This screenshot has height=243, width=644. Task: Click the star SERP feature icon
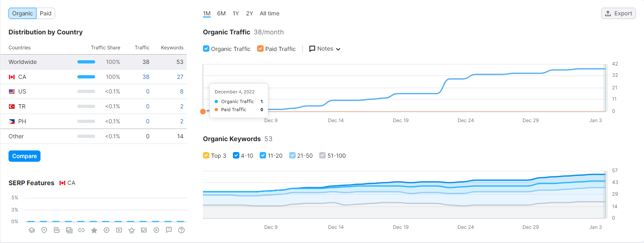click(x=94, y=230)
